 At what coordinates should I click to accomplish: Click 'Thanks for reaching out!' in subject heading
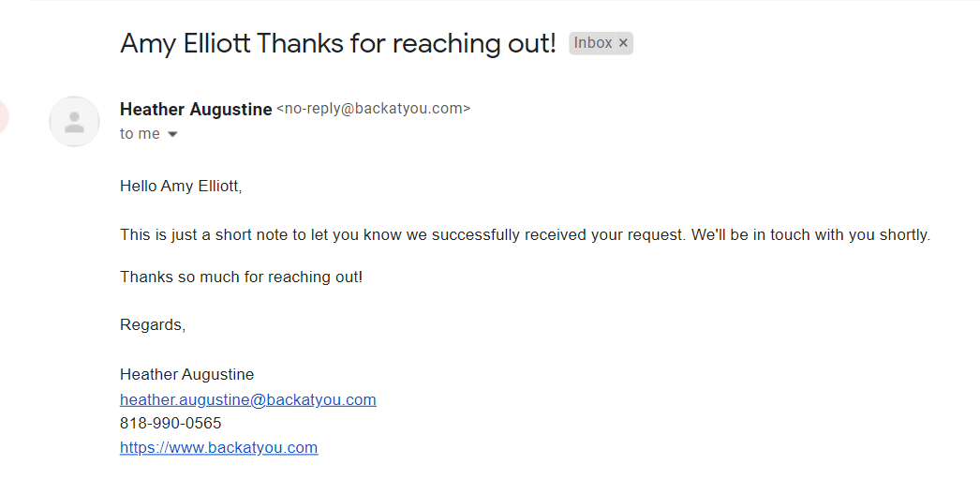tap(407, 43)
